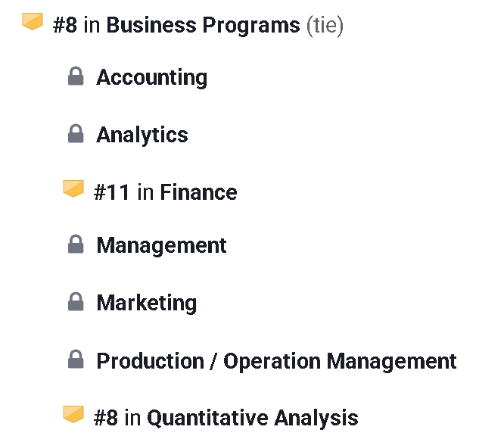Screen dimensions: 504x436
Task: Click the "(tie)" note after Business Programs
Action: click(x=325, y=26)
